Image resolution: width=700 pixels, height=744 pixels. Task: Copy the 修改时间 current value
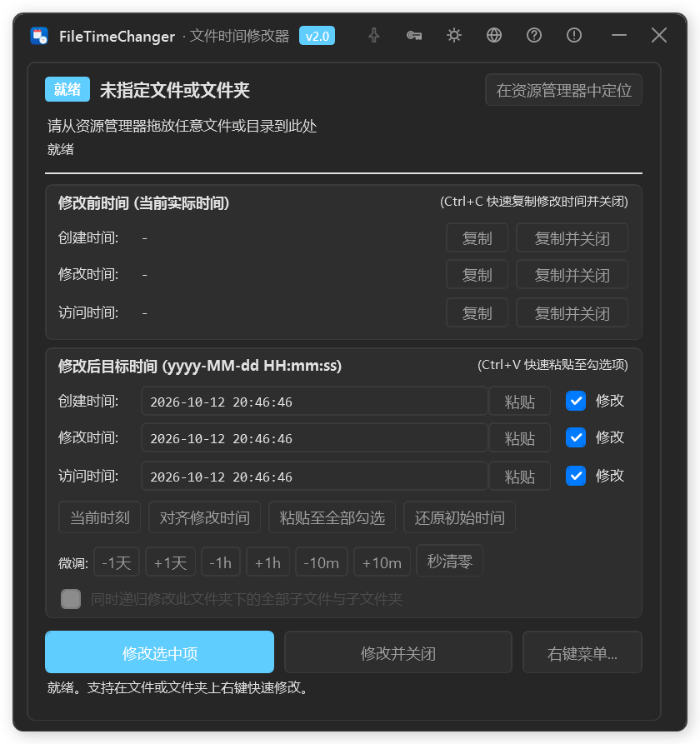coord(477,274)
